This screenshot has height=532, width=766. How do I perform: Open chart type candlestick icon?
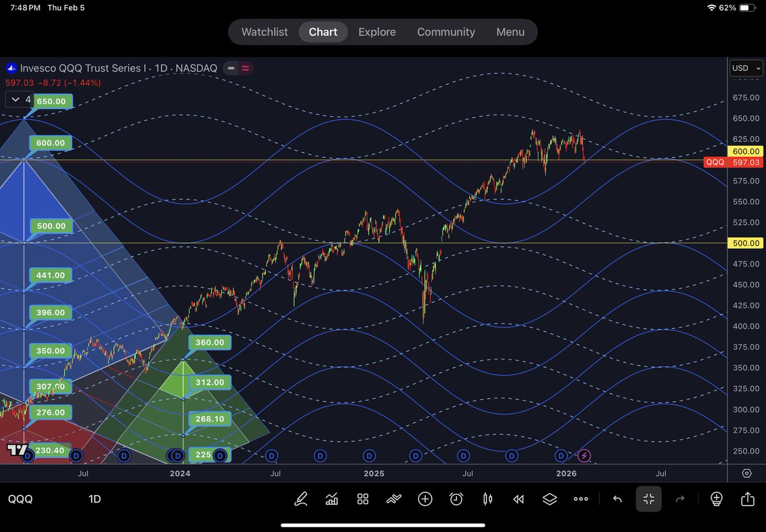(488, 499)
